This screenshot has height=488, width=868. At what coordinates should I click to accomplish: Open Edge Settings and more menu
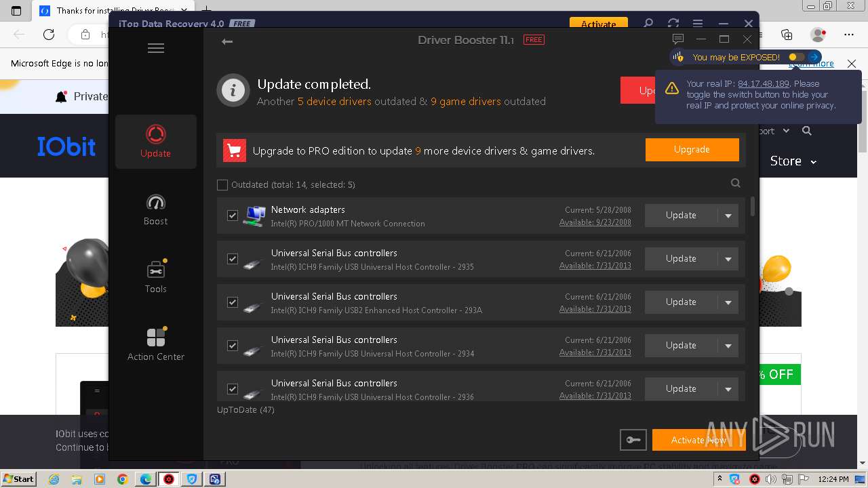(849, 35)
